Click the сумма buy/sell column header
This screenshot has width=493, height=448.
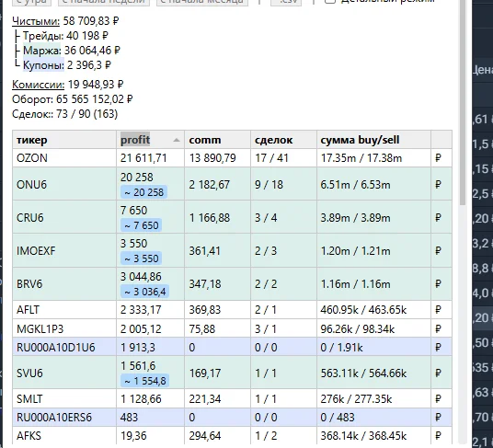coord(373,140)
